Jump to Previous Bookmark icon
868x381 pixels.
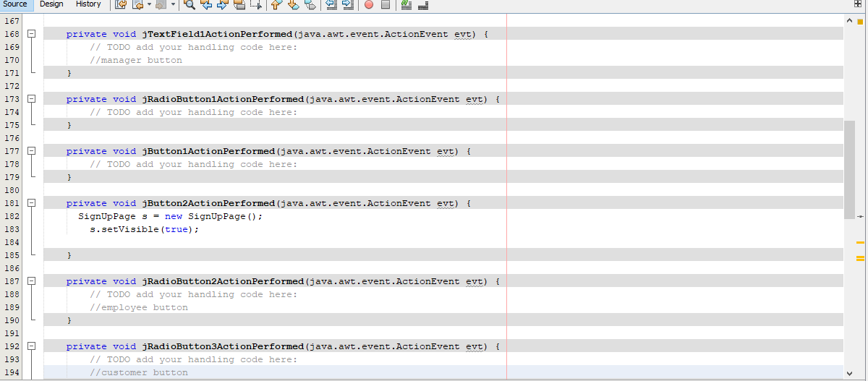click(276, 5)
